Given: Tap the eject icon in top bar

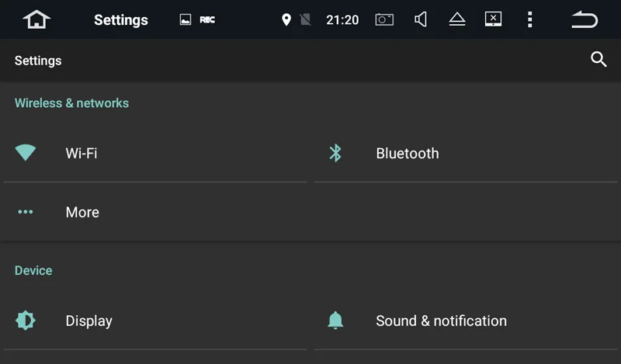Looking at the screenshot, I should coord(457,19).
